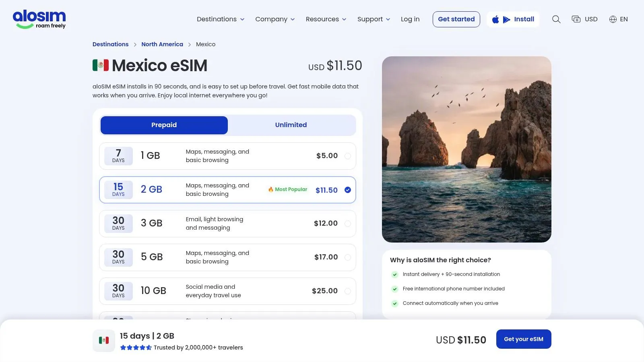Expand the Destinations menu
The image size is (644, 362).
click(221, 19)
